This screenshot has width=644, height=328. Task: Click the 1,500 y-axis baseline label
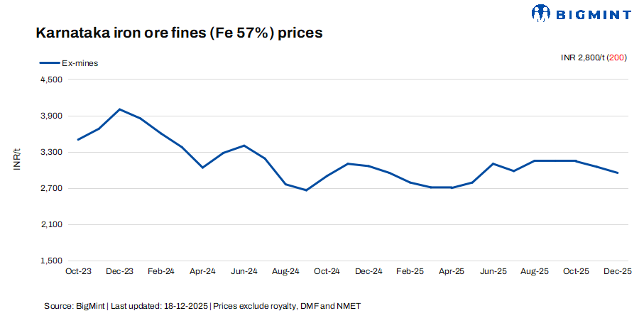point(53,261)
